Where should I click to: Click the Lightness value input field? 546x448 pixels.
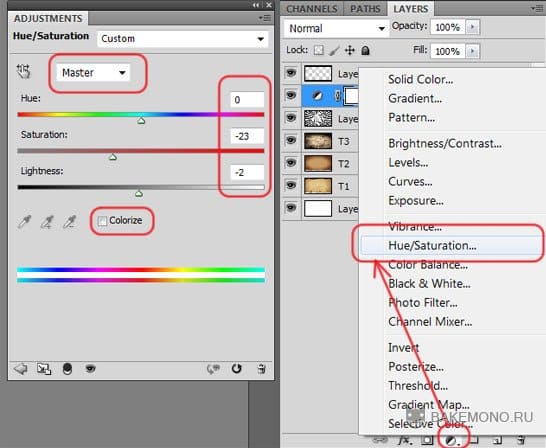click(247, 172)
